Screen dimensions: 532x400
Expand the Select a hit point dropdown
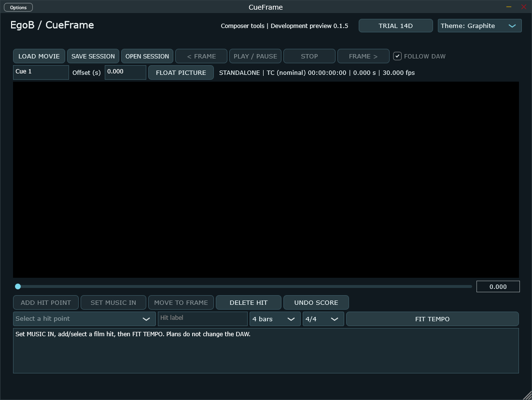coord(84,319)
